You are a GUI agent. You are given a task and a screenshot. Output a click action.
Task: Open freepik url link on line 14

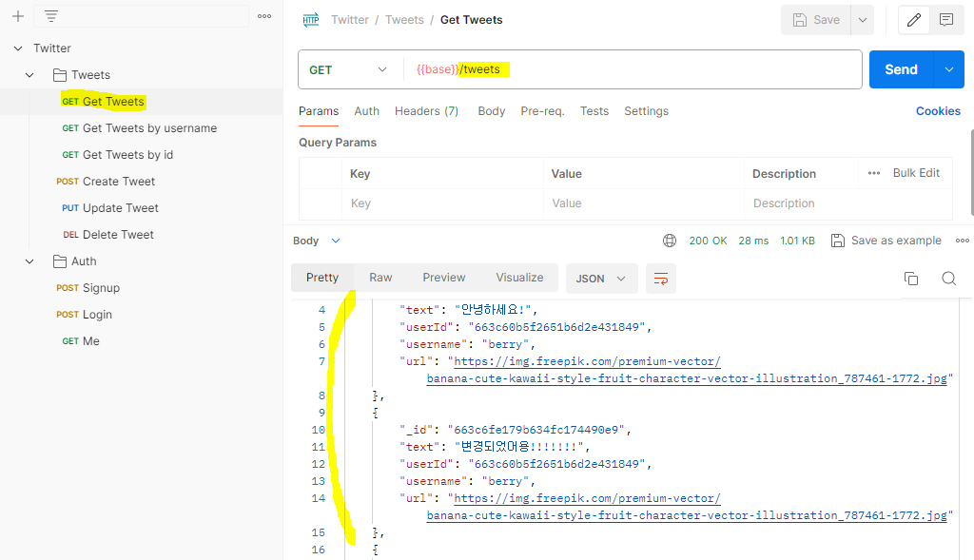[587, 498]
